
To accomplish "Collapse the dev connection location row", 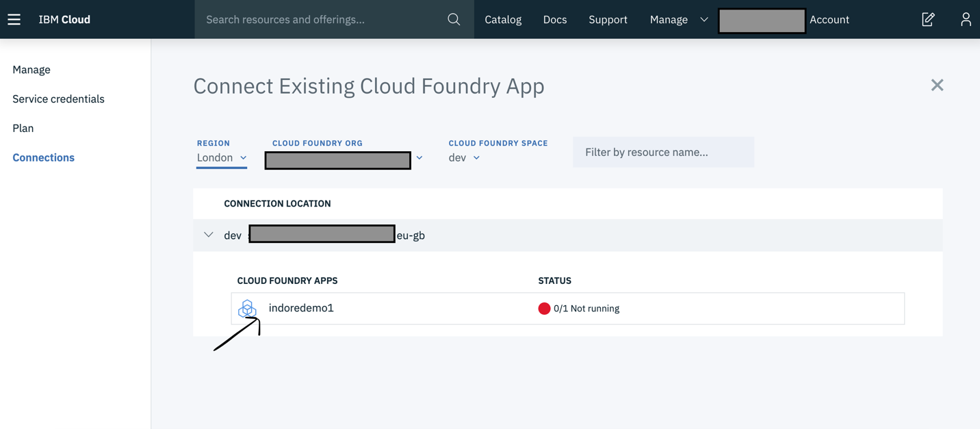I will pos(209,235).
